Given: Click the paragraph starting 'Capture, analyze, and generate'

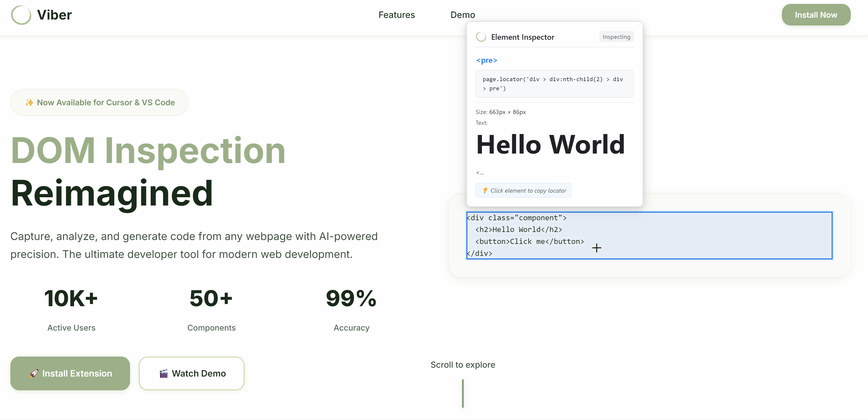Looking at the screenshot, I should coord(194,245).
